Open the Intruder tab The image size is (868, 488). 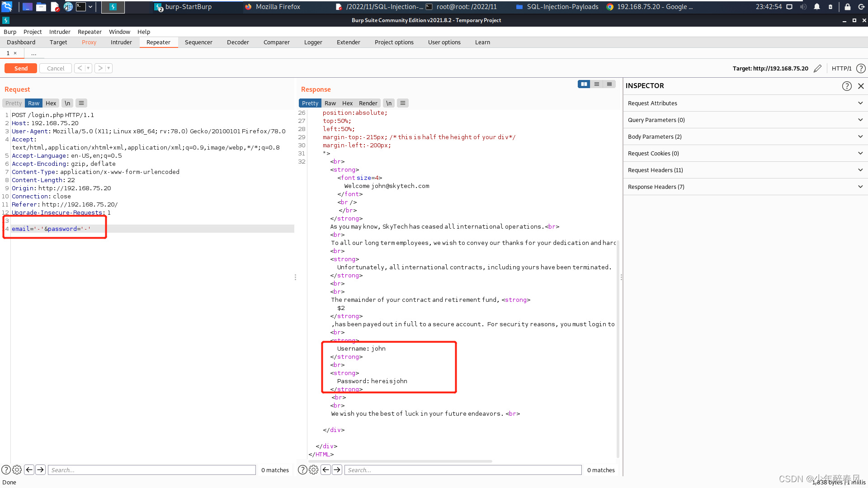click(x=121, y=42)
